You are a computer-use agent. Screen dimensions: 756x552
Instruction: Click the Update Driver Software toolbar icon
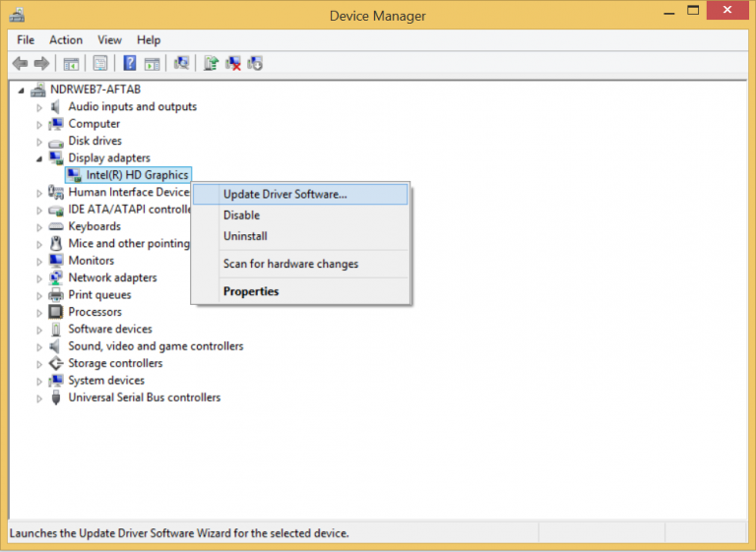point(211,64)
